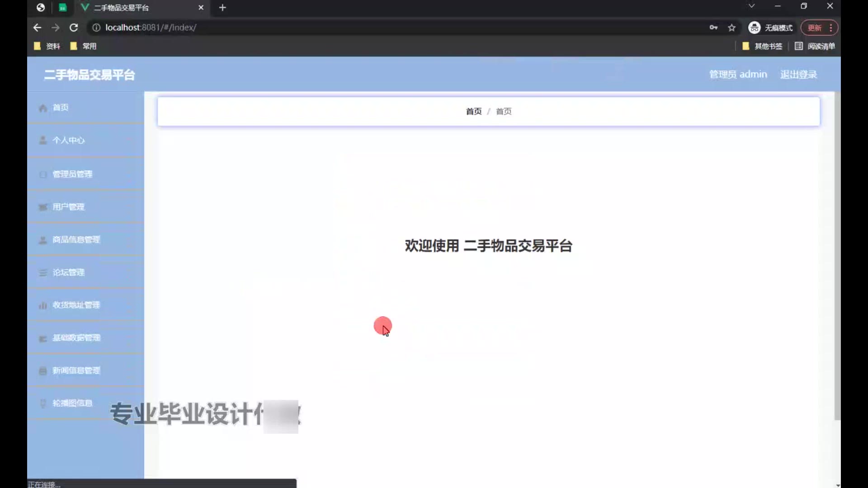The image size is (868, 488).
Task: Expand the 轮播图信息 submenu
Action: 72,403
